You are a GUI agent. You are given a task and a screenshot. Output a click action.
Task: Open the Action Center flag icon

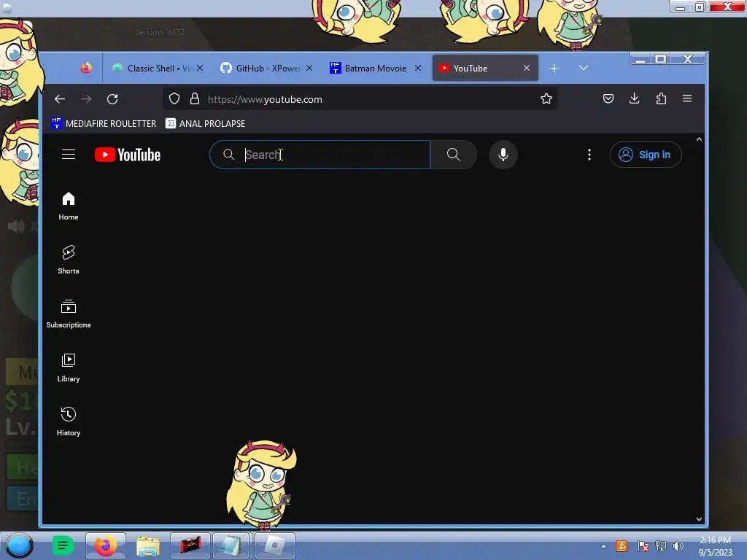(x=643, y=546)
